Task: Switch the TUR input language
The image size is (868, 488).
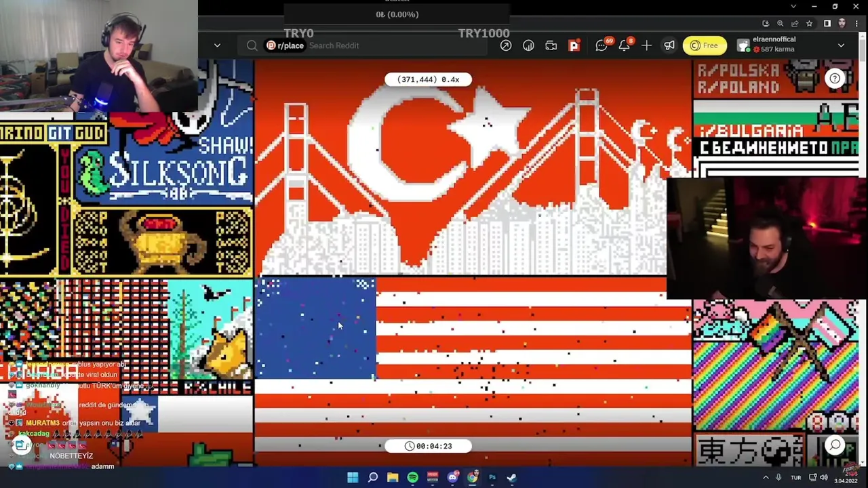Action: coord(796,477)
